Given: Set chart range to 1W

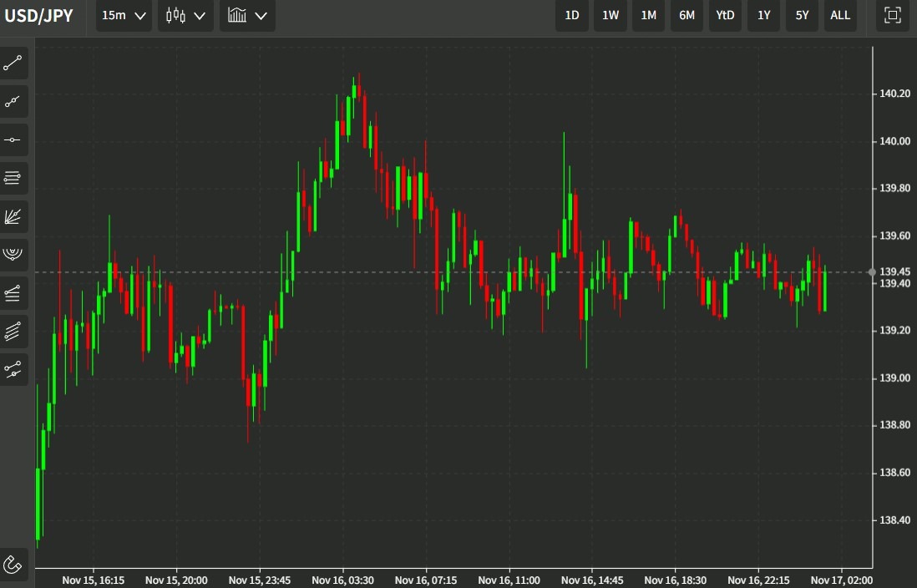Looking at the screenshot, I should tap(610, 15).
